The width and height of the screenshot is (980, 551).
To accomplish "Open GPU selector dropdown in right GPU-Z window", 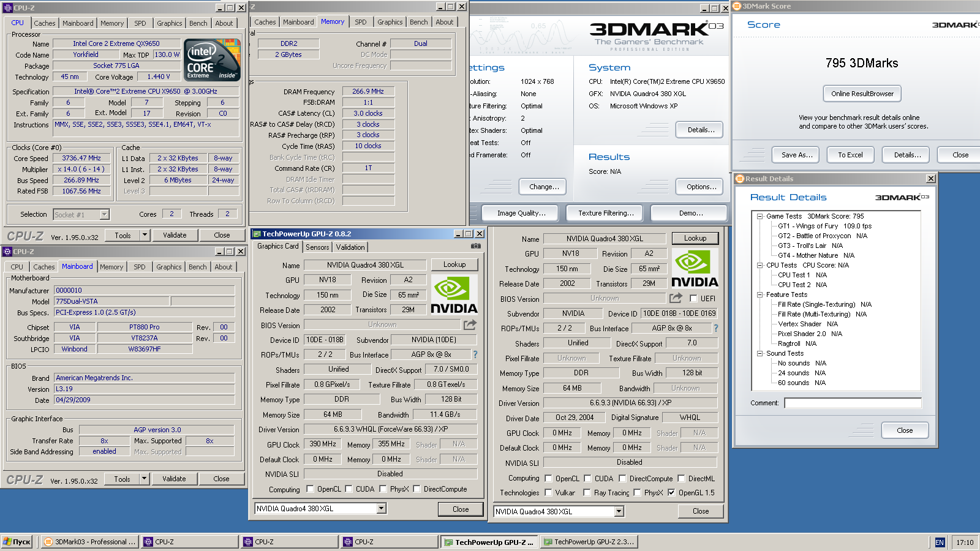I will (619, 512).
